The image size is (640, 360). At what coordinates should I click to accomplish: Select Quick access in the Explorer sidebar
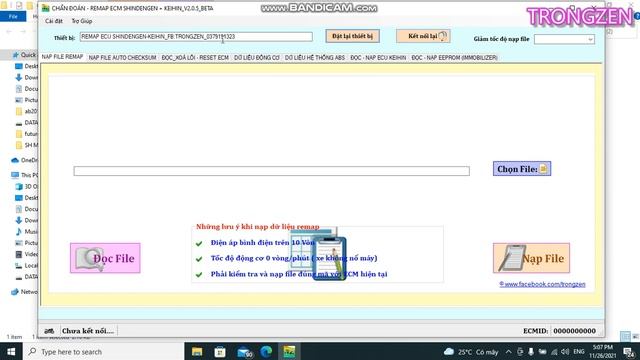pos(24,55)
